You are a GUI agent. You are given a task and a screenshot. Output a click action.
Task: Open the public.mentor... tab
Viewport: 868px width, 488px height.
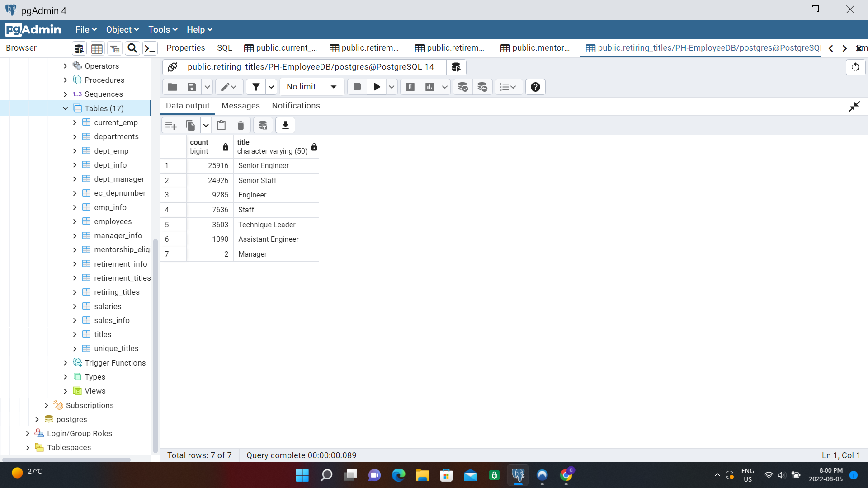pos(535,48)
